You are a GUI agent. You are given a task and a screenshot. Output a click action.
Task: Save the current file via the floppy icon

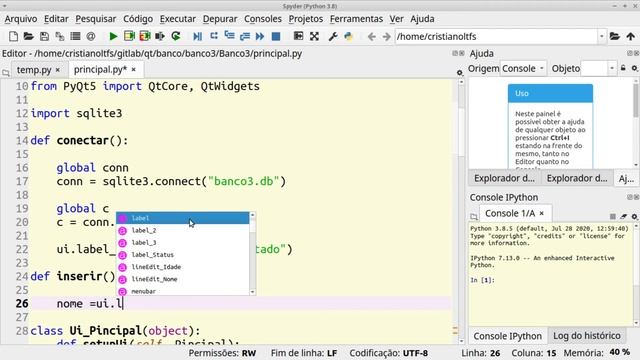(44, 36)
